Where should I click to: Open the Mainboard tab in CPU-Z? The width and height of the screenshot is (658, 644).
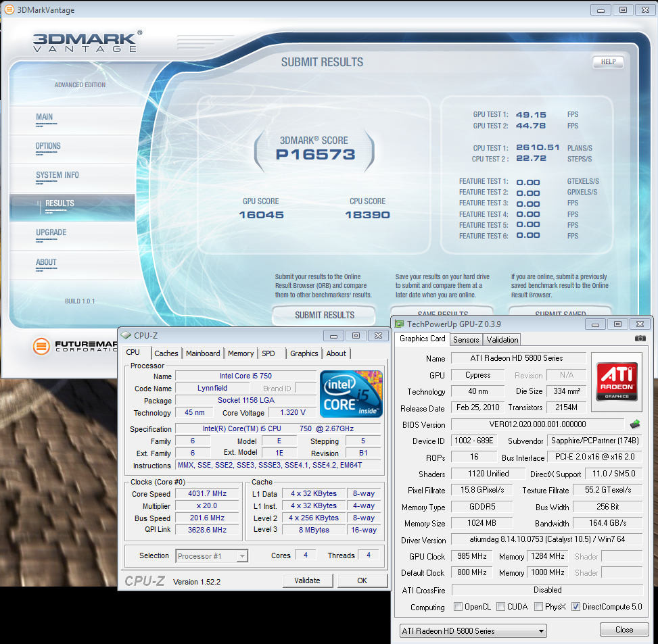tap(203, 353)
